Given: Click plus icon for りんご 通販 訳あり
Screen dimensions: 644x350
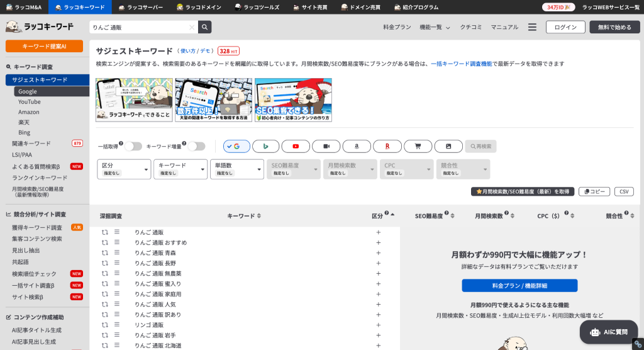Looking at the screenshot, I should coord(378,315).
